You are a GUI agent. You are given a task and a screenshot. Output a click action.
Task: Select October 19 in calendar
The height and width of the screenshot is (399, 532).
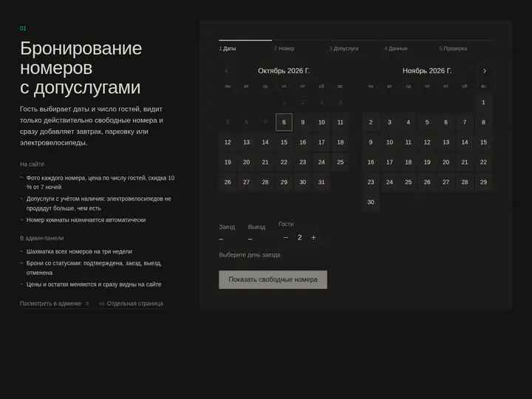(x=228, y=162)
